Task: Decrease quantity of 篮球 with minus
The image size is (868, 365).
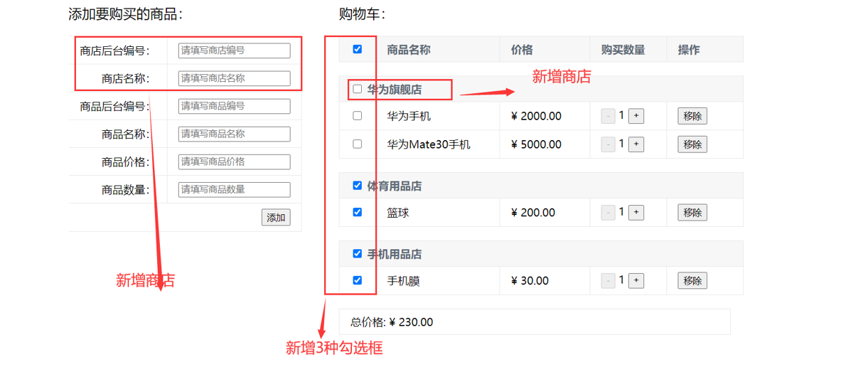Action: 609,213
